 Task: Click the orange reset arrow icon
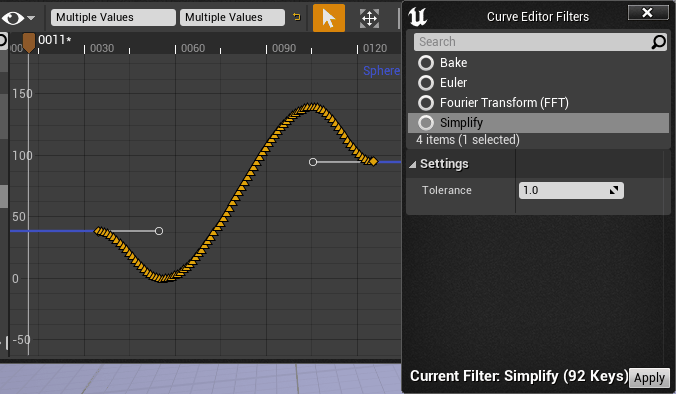tap(297, 17)
